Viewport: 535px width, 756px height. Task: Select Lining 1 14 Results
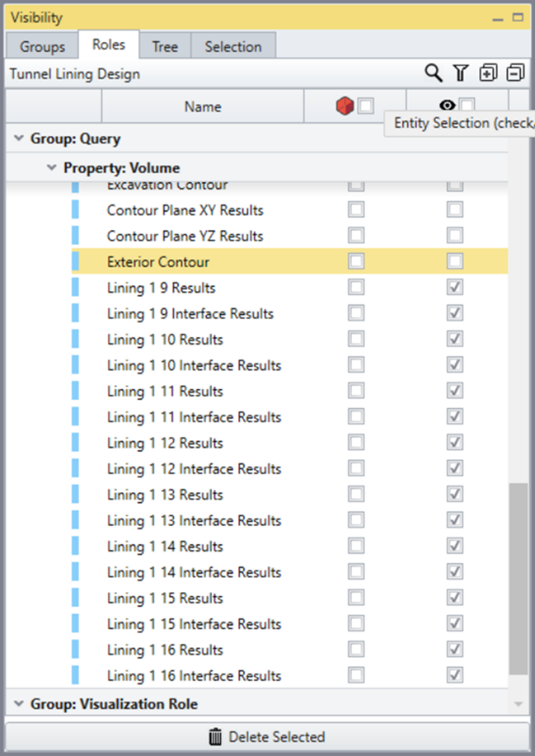coord(165,546)
